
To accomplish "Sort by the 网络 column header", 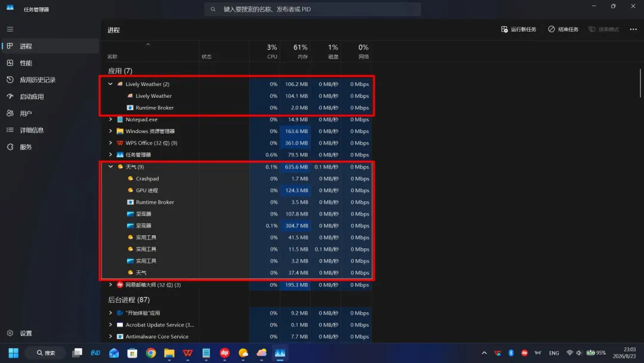I will 356,51.
